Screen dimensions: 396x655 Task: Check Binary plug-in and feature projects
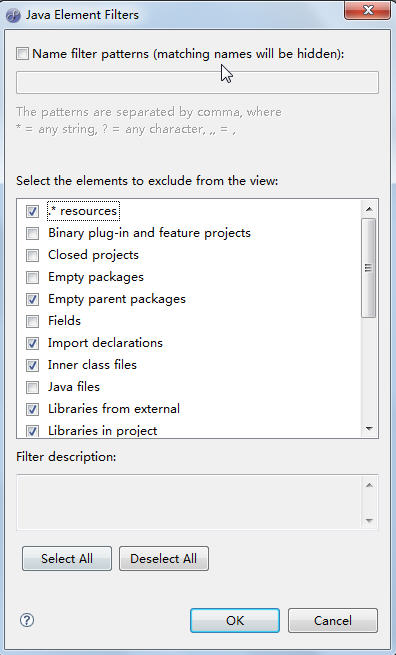[32, 233]
